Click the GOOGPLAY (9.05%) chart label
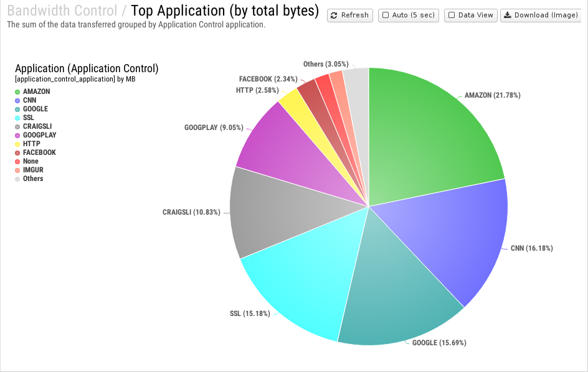Screen dimensions: 588x372 tap(214, 128)
